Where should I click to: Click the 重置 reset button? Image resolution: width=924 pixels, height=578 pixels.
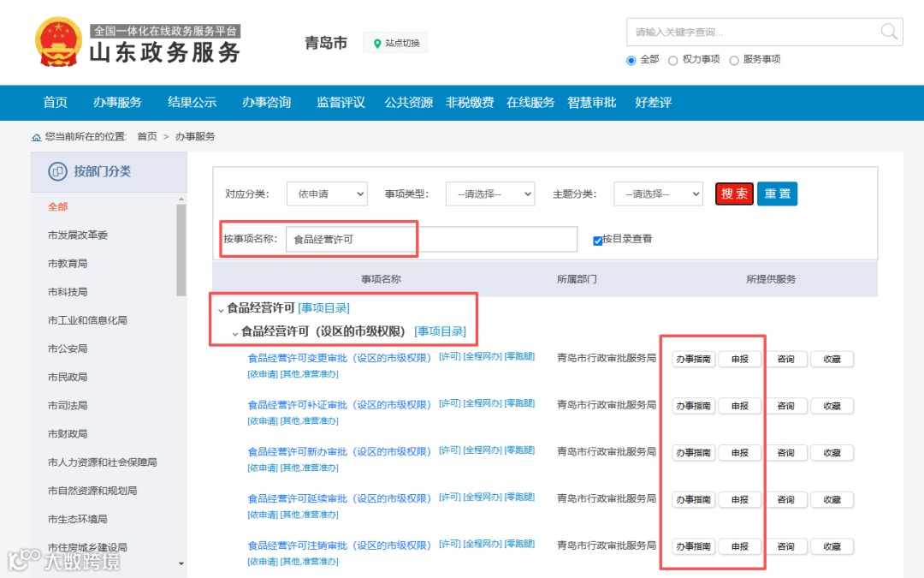tap(777, 194)
